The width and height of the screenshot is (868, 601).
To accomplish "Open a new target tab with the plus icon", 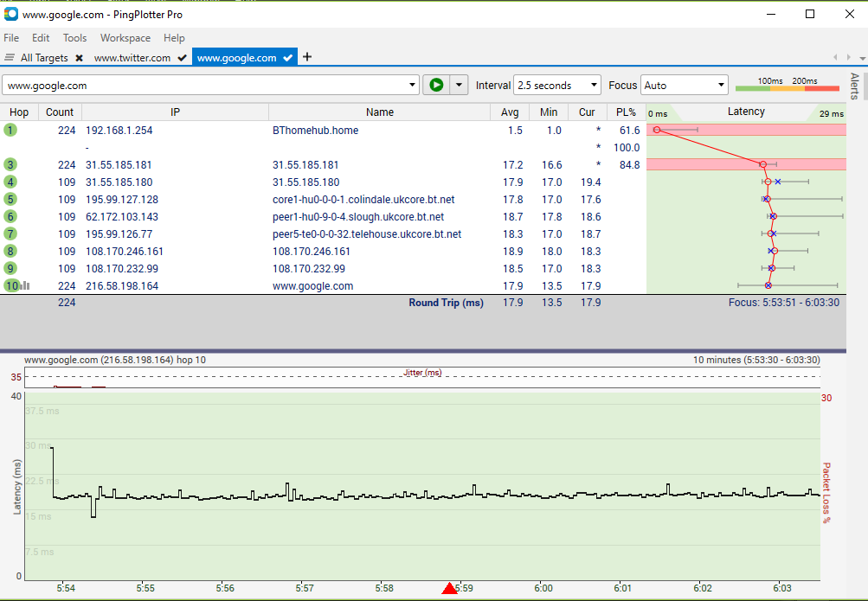I will pos(307,56).
